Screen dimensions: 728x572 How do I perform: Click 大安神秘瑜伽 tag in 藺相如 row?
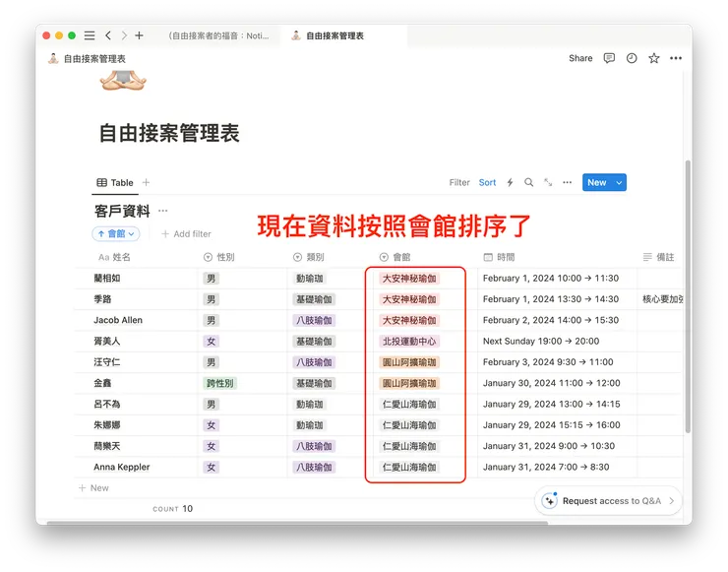pyautogui.click(x=409, y=279)
